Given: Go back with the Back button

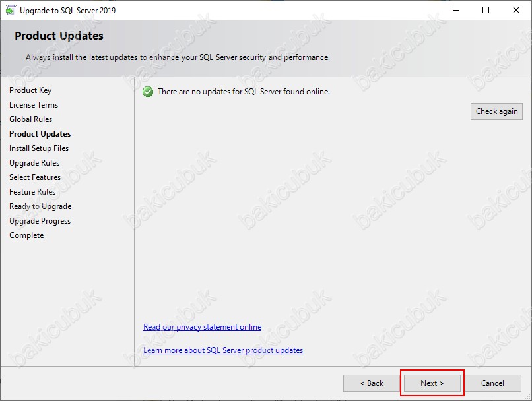Looking at the screenshot, I should [x=372, y=383].
